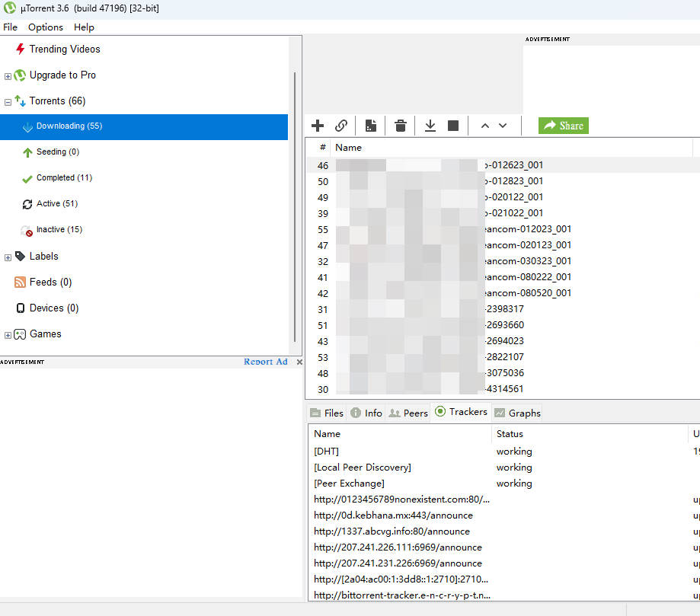Click the Report Ad link
Image resolution: width=700 pixels, height=616 pixels.
tap(265, 362)
